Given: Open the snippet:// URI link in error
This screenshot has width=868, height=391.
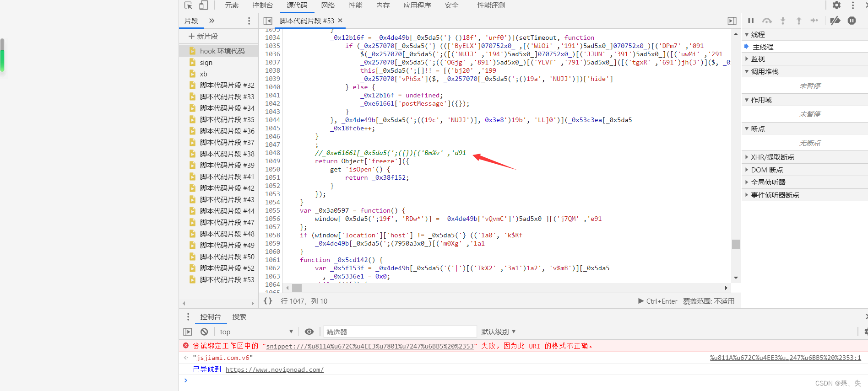Looking at the screenshot, I should coord(370,346).
